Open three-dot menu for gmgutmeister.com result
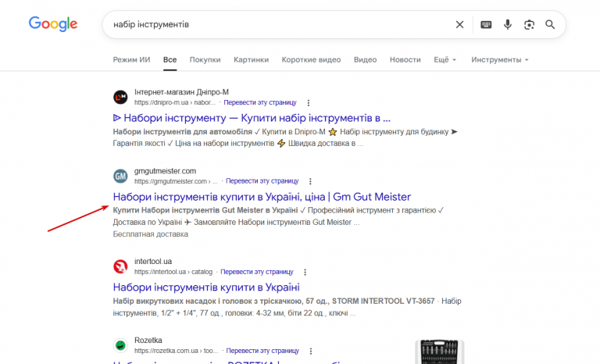Image resolution: width=600 pixels, height=364 pixels. point(310,180)
